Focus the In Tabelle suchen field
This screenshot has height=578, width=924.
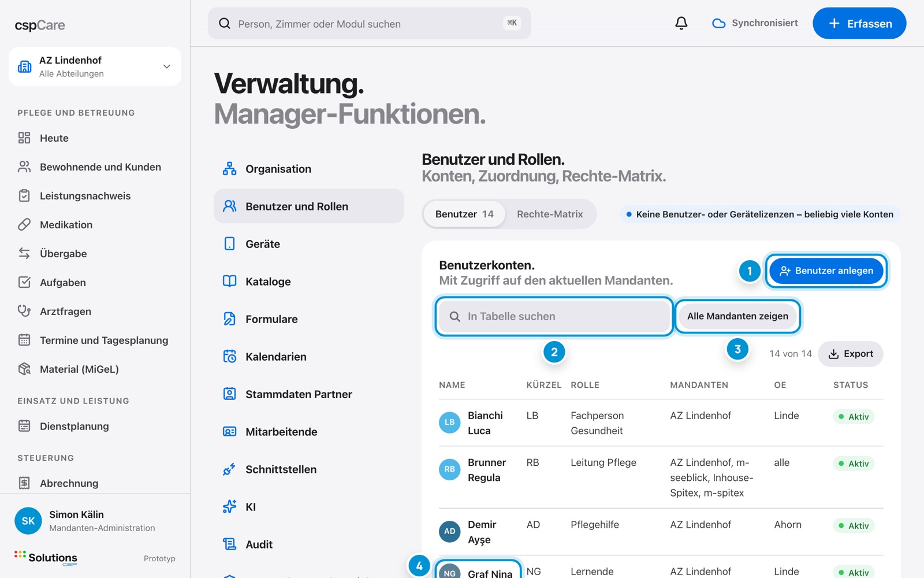(554, 316)
